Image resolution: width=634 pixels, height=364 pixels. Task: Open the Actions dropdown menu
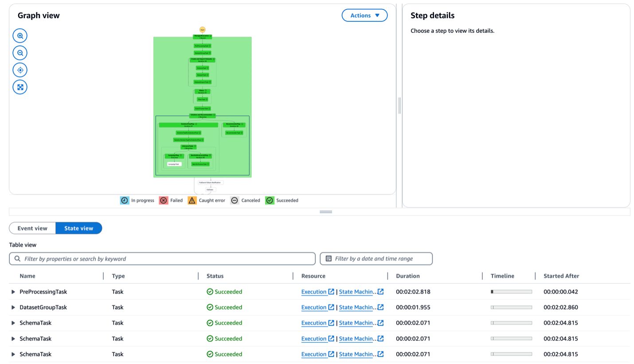click(364, 15)
